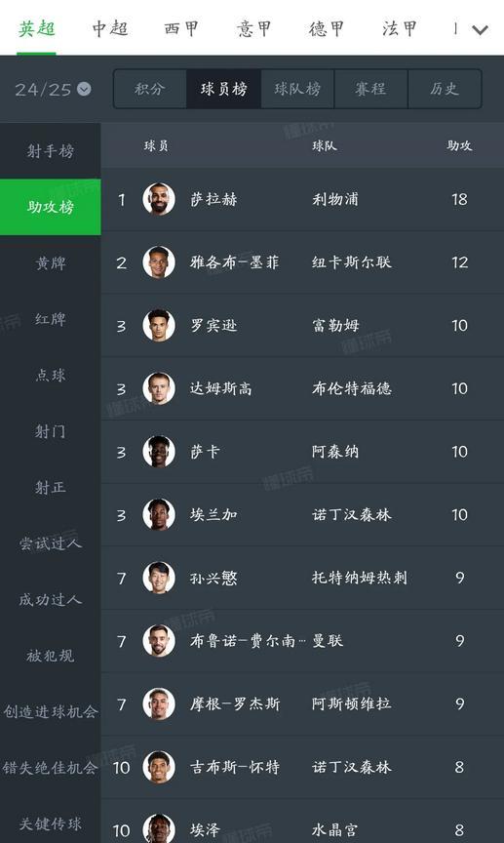
Task: Switch to the 中超 league tab
Action: pyautogui.click(x=109, y=28)
